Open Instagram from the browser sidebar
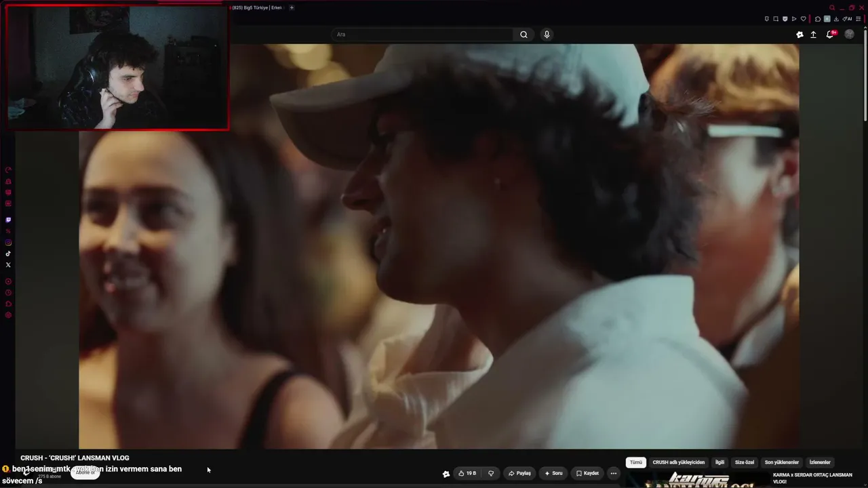Screen dimensions: 868x488 (8, 243)
